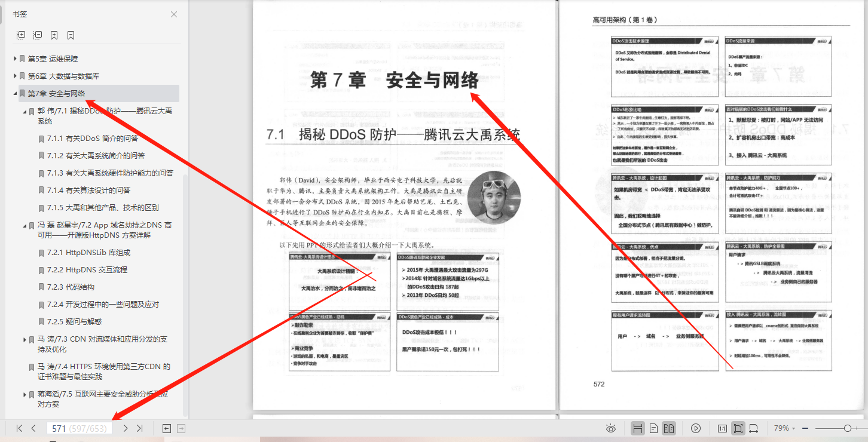Click bookmark icon beside 7.1.1 entry

41,138
